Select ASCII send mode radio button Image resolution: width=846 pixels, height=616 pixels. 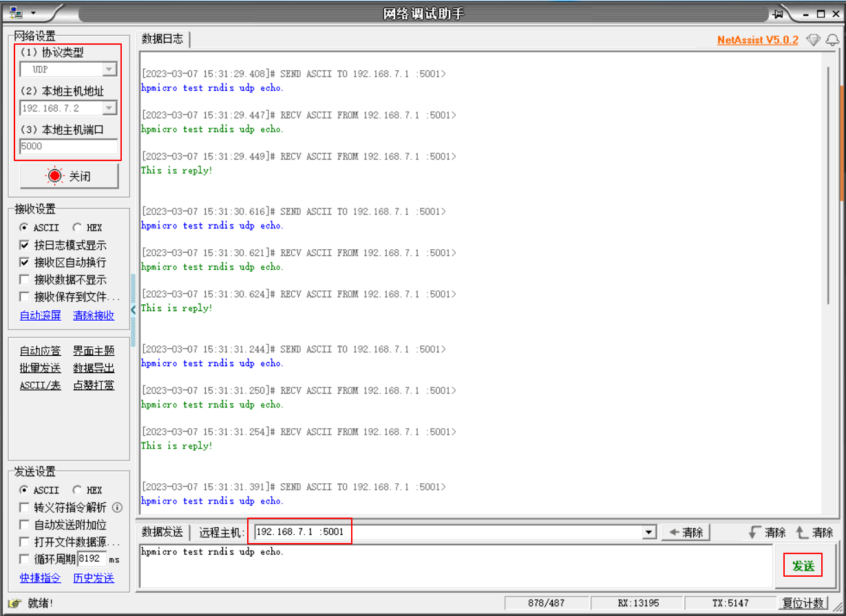click(x=24, y=491)
